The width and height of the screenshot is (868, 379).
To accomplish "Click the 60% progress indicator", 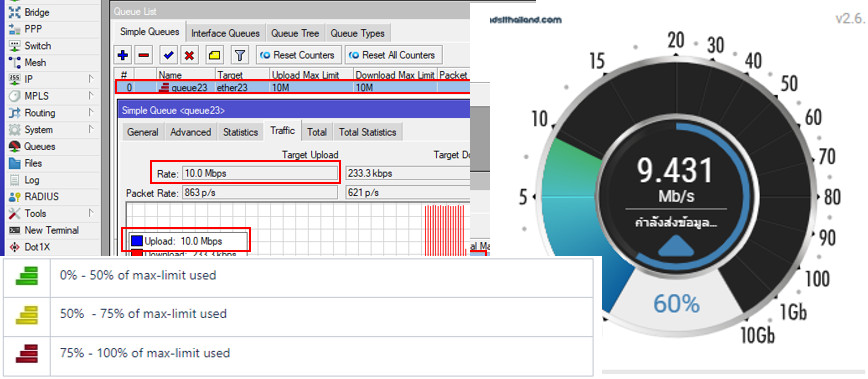I will [x=676, y=303].
